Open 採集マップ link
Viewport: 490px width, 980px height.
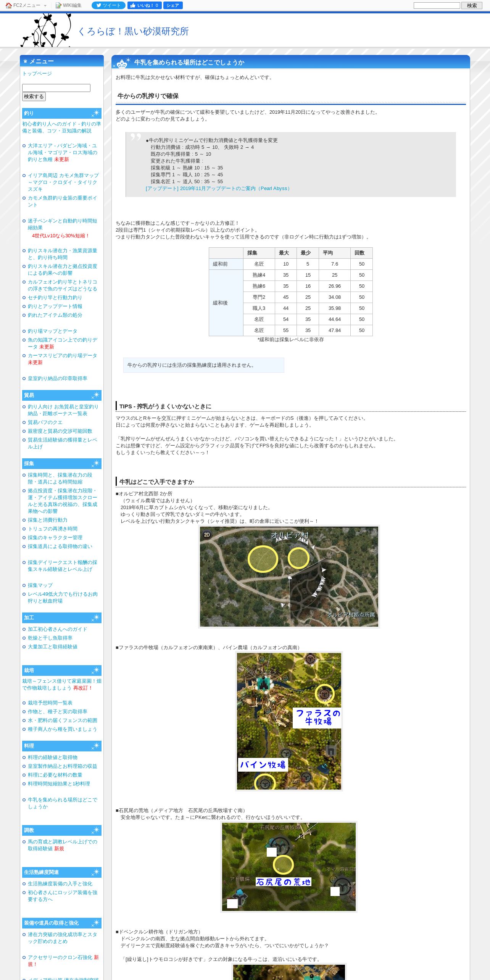coord(40,585)
